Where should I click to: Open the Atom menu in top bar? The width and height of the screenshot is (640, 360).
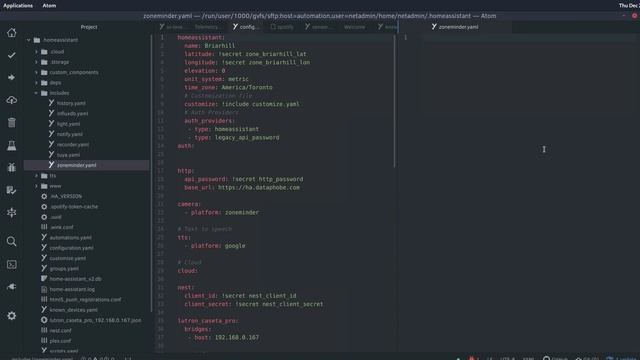[x=49, y=5]
